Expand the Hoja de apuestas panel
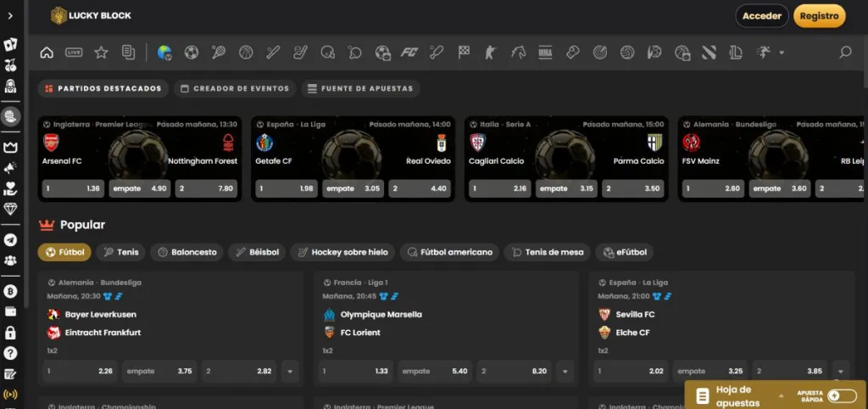Viewport: 868px width, 409px height. click(x=781, y=395)
